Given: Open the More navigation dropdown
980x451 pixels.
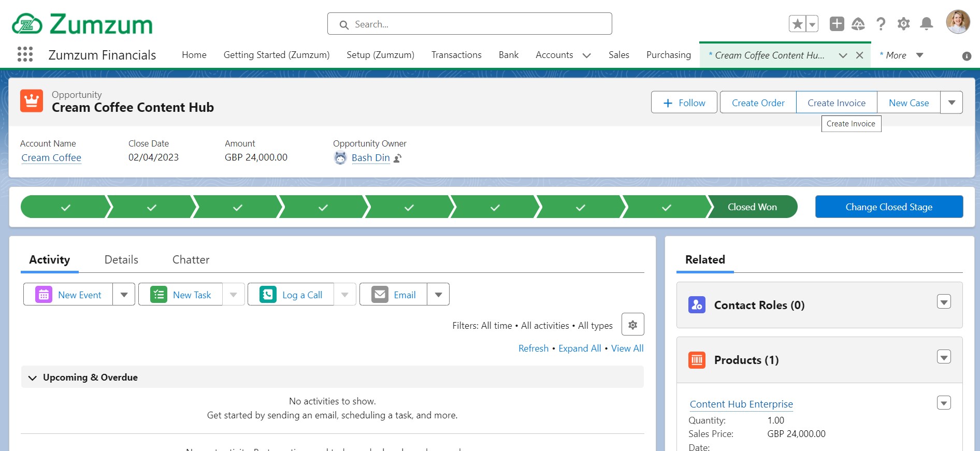Looking at the screenshot, I should point(920,55).
